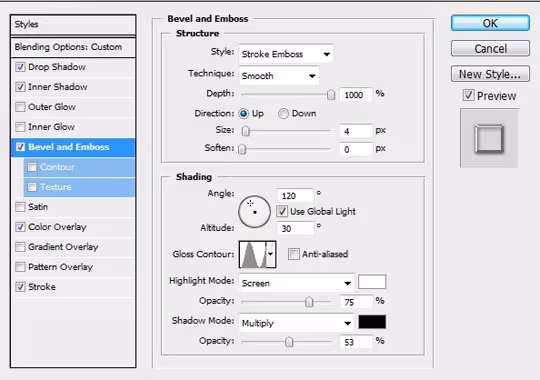540x380 pixels.
Task: Enable the Pattern Overlay checkbox
Action: click(x=20, y=267)
